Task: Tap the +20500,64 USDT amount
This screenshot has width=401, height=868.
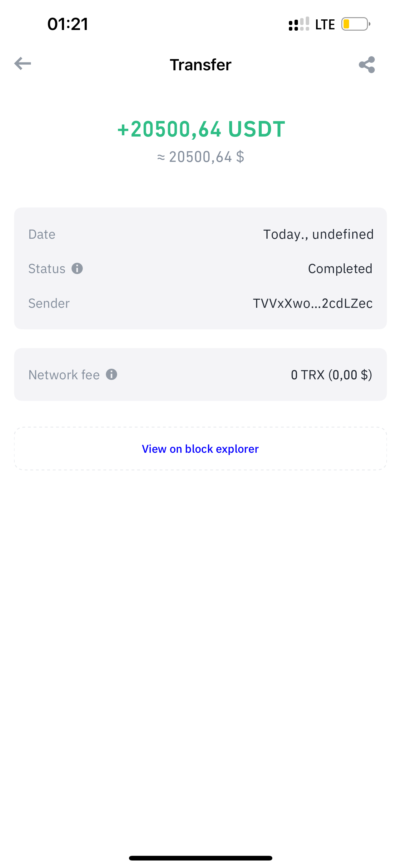Action: click(201, 129)
